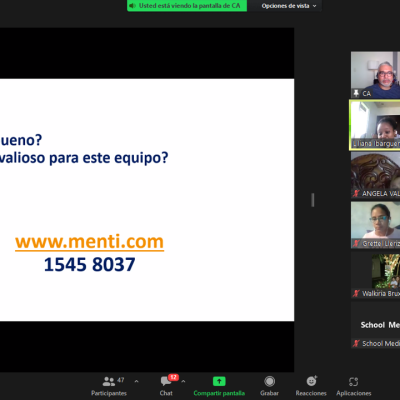Viewport: 400px width, 400px height.
Task: Click muted mic icon beside School Medi
Action: [x=356, y=343]
